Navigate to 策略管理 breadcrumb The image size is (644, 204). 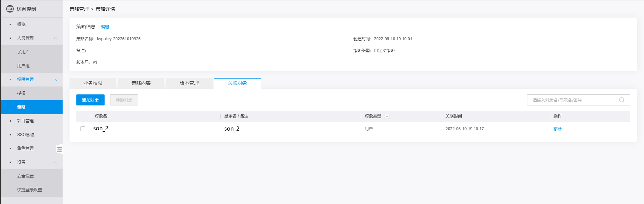(x=79, y=9)
